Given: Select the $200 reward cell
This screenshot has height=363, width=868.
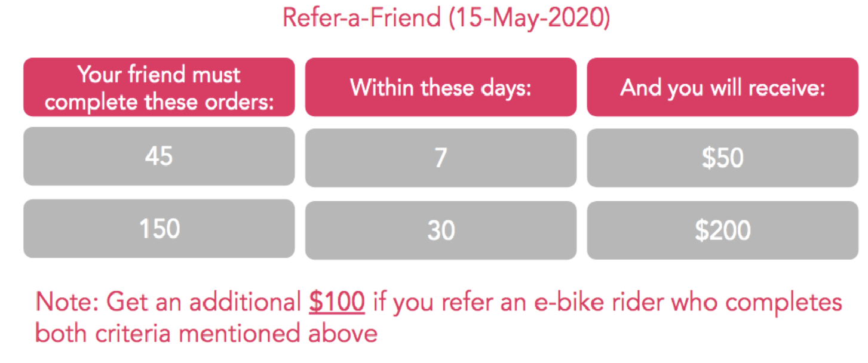Looking at the screenshot, I should pos(723,230).
